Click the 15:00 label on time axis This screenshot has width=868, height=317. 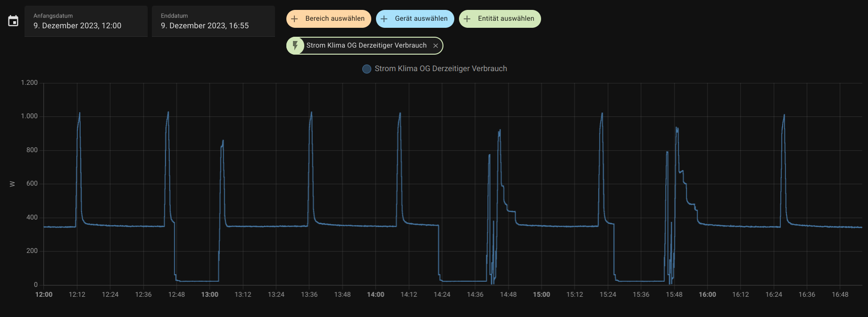point(542,294)
